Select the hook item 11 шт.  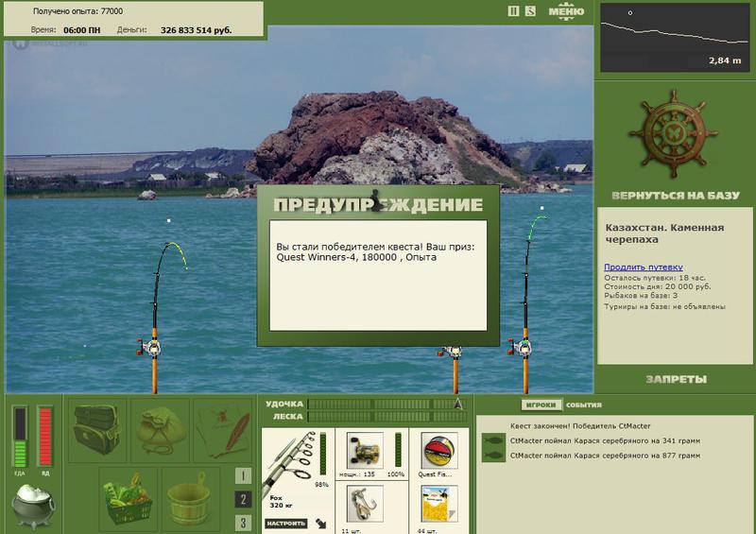(365, 504)
